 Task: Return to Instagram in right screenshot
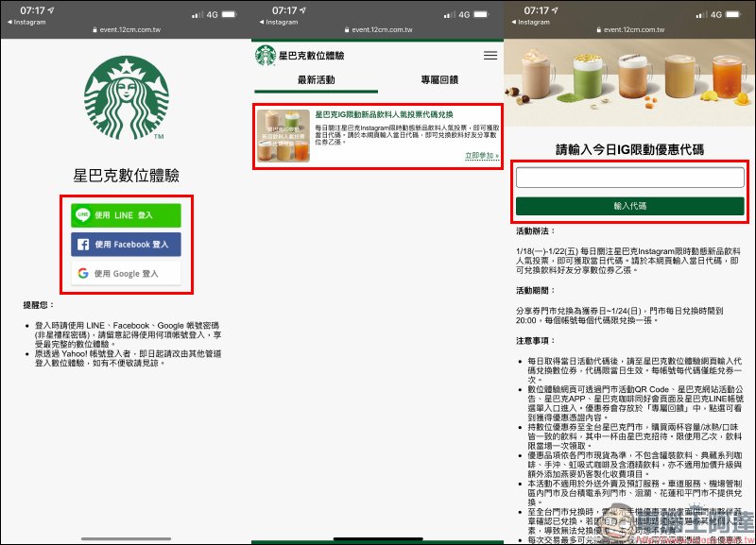pyautogui.click(x=531, y=22)
